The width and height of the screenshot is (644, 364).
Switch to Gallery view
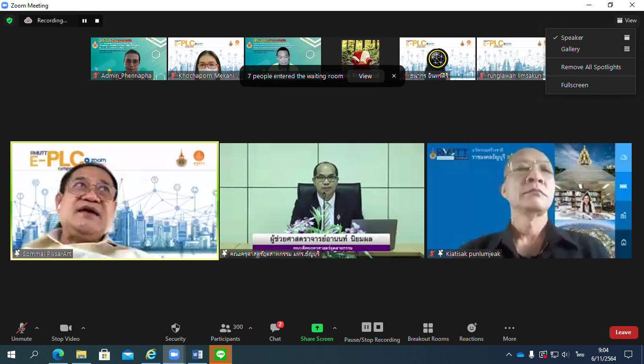[x=590, y=49]
